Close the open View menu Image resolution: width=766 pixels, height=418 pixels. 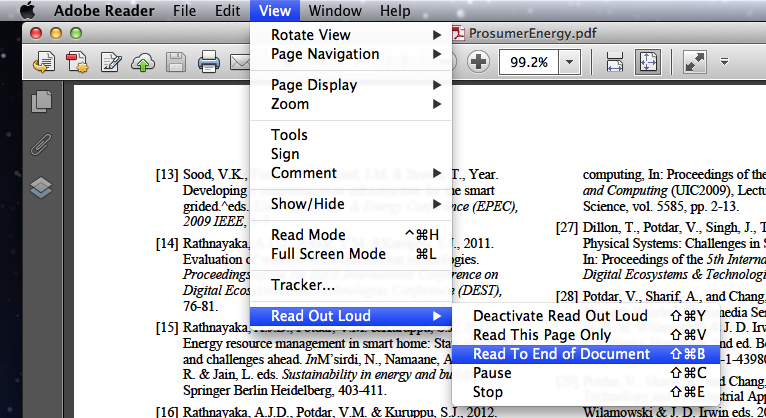tap(275, 10)
